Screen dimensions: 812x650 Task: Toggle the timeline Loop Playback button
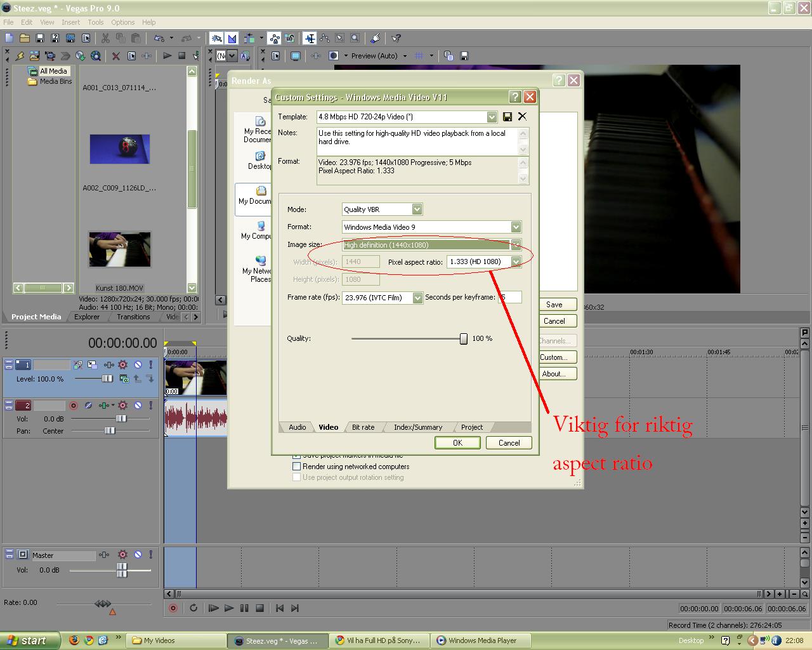pyautogui.click(x=193, y=608)
